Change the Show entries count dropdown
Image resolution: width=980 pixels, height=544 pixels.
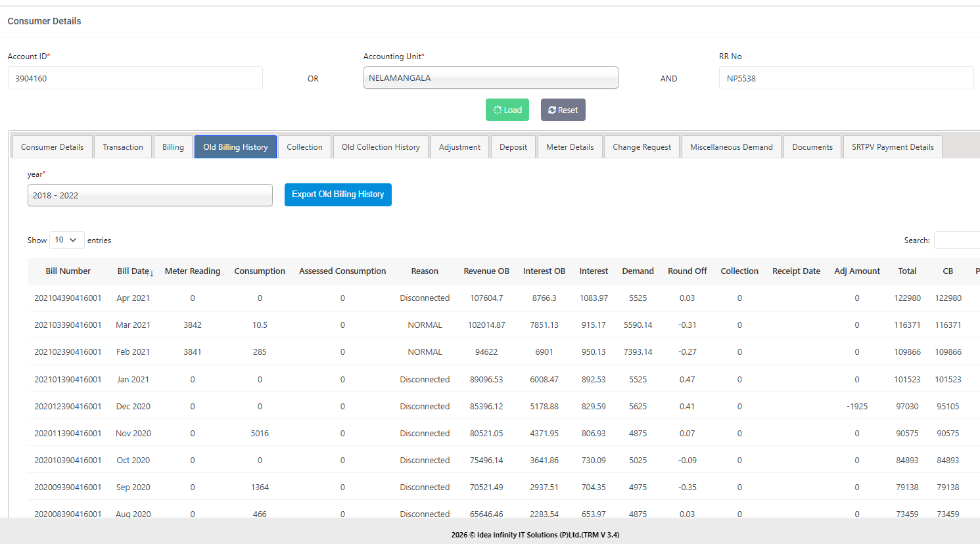[x=66, y=240]
